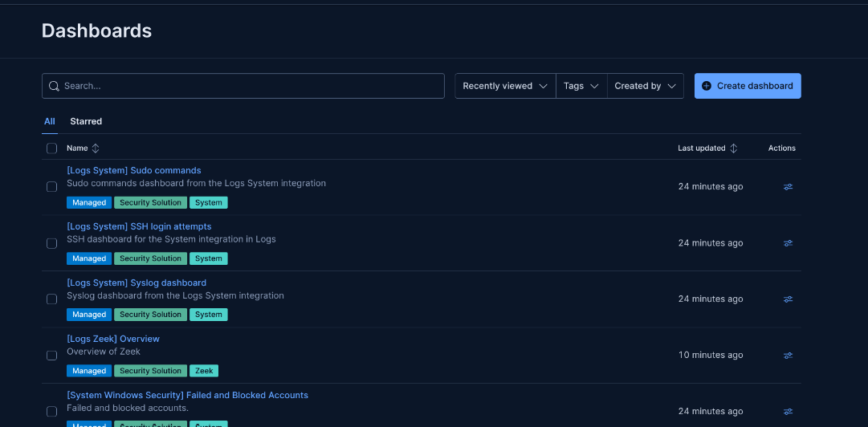Viewport: 868px width, 427px height.
Task: Click the Create dashboard button
Action: coord(748,87)
